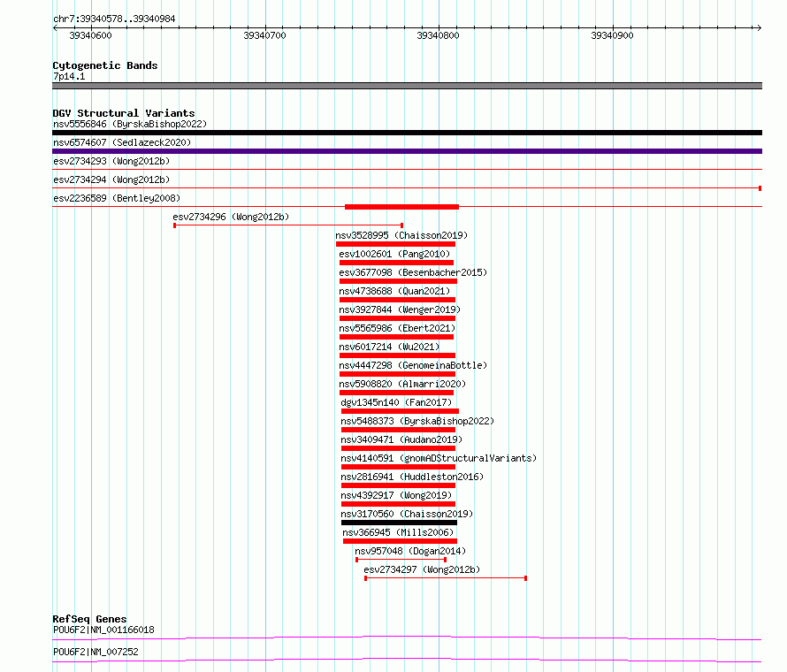787x672 pixels.
Task: Click the chr7:39340578..39340984 coordinates label
Action: pyautogui.click(x=114, y=19)
